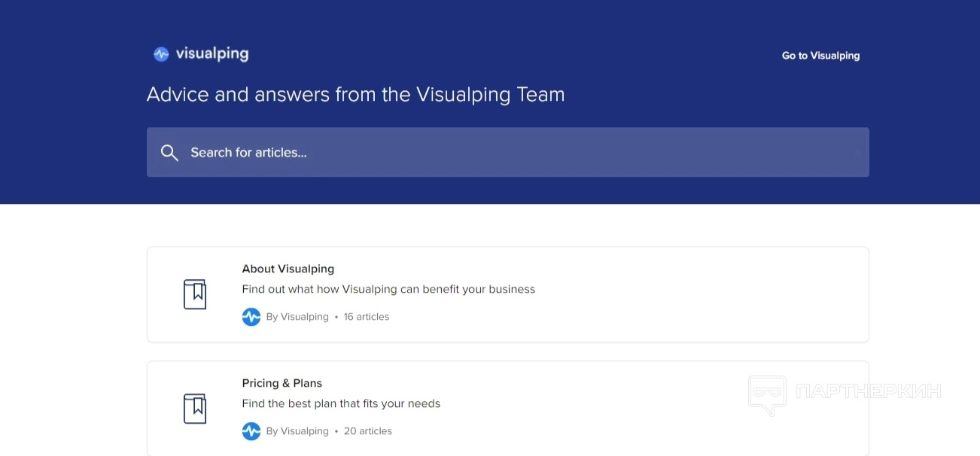Click the 16 articles count
Viewport: 980px width, 456px height.
pos(367,317)
